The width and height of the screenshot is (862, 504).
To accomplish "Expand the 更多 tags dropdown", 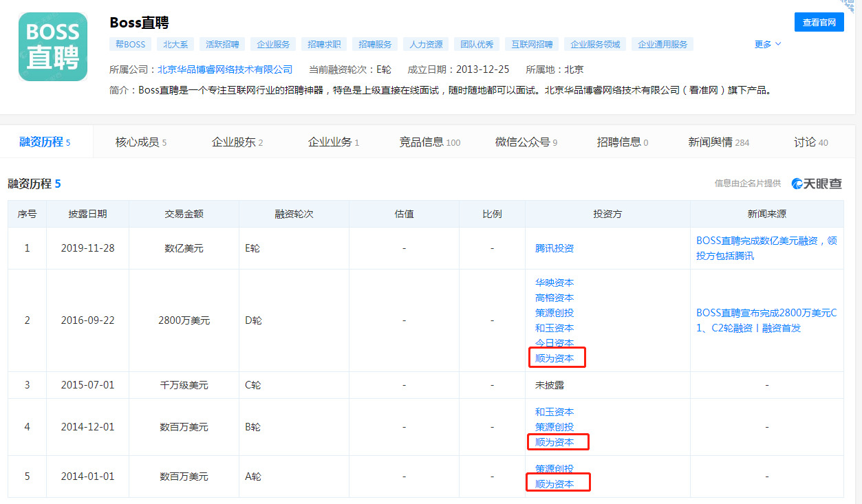I will tap(768, 44).
